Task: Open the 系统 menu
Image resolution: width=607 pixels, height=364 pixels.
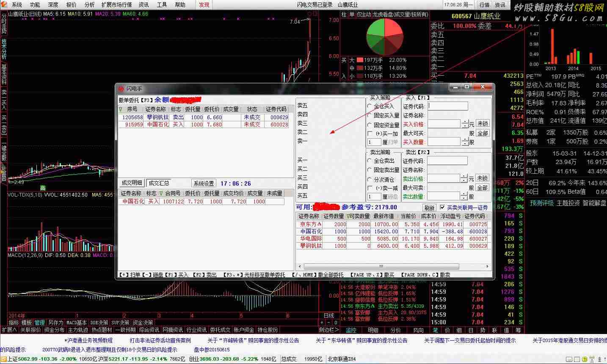Action: 17,5
